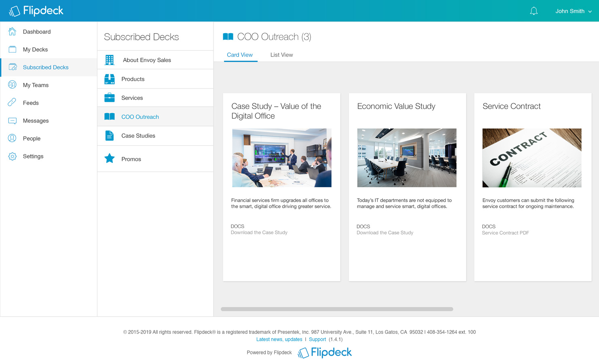Click the Promos star icon

[x=109, y=158]
